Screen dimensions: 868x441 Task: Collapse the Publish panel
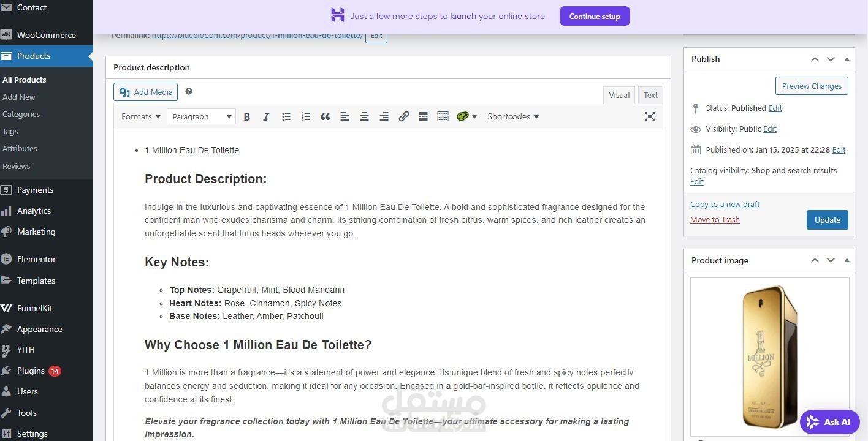(x=847, y=59)
